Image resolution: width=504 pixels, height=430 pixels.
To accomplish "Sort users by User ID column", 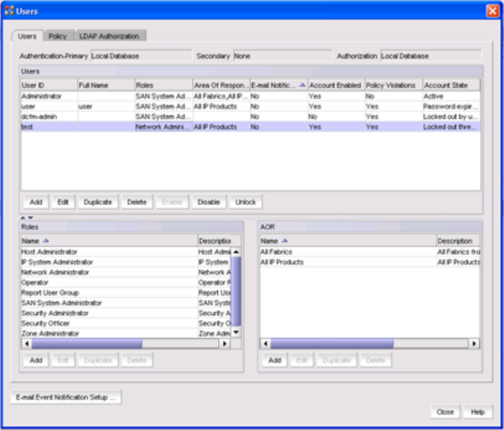I will pyautogui.click(x=49, y=85).
